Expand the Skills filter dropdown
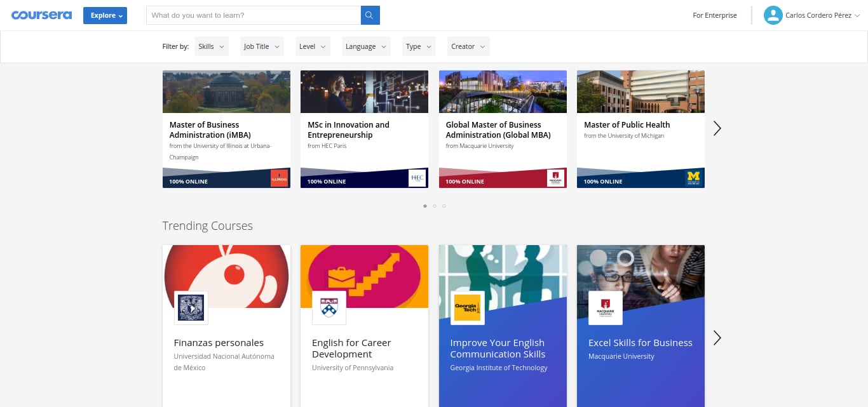Screen dimensions: 868x407 click(212, 46)
